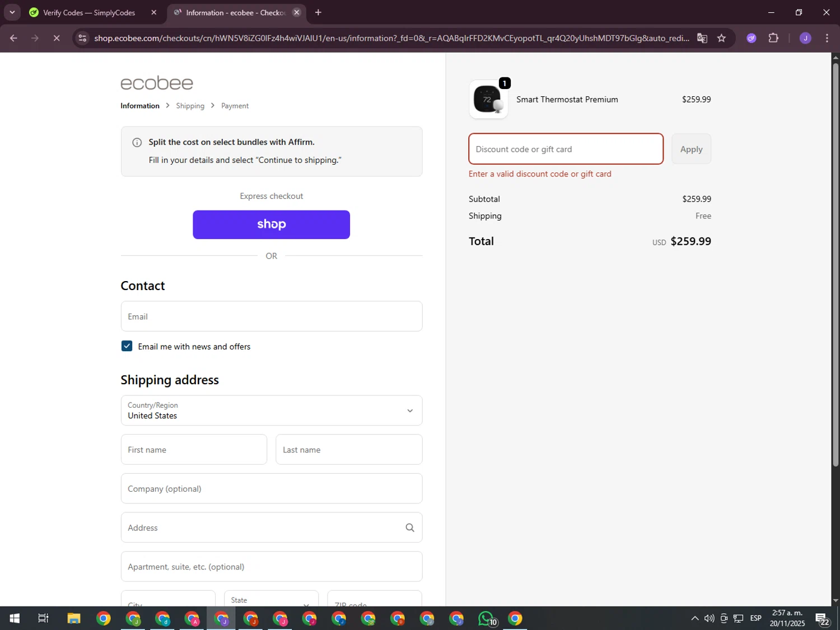The height and width of the screenshot is (630, 840).
Task: Open the Chrome profile avatar J
Action: [x=805, y=38]
